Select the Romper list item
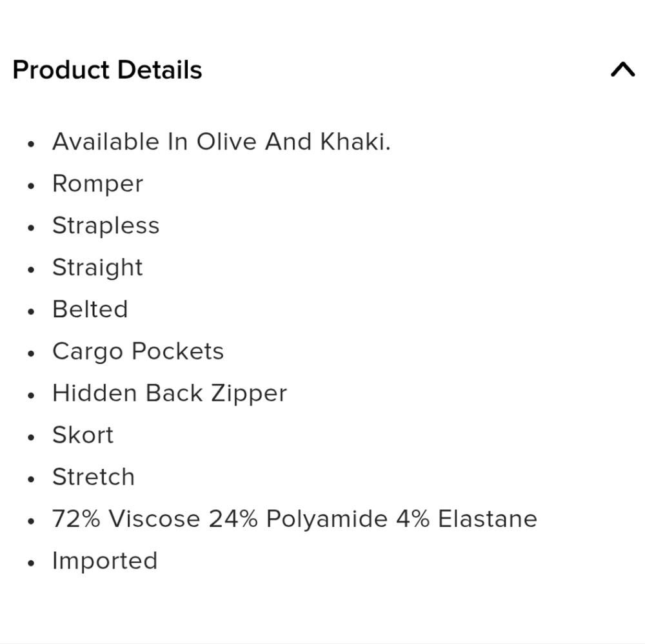645x644 pixels. coord(97,184)
